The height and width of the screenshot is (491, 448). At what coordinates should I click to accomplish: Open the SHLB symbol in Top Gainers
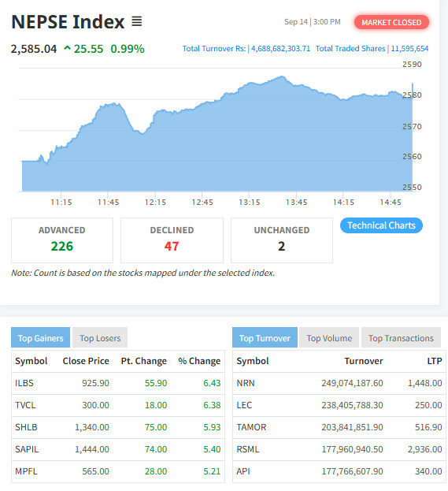(x=26, y=427)
